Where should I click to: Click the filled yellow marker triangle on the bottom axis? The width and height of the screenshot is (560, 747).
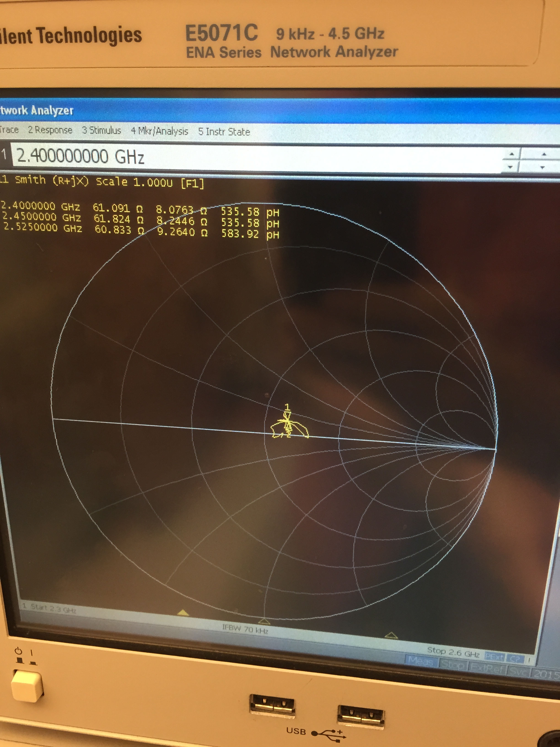pyautogui.click(x=183, y=613)
